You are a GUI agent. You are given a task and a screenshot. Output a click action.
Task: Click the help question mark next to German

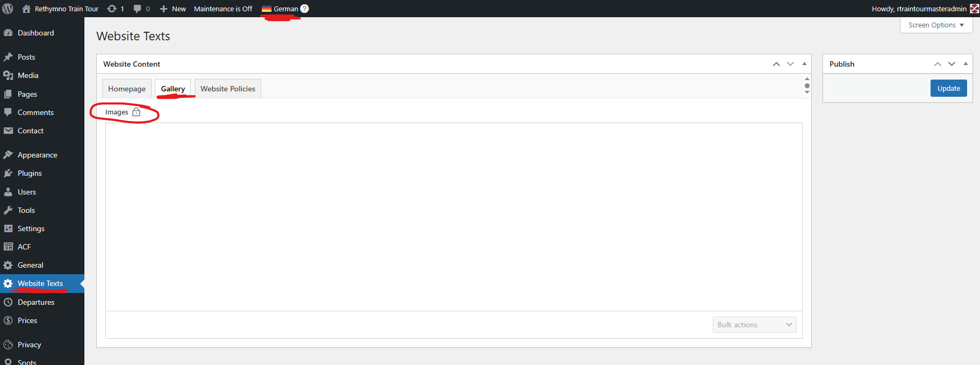point(304,9)
